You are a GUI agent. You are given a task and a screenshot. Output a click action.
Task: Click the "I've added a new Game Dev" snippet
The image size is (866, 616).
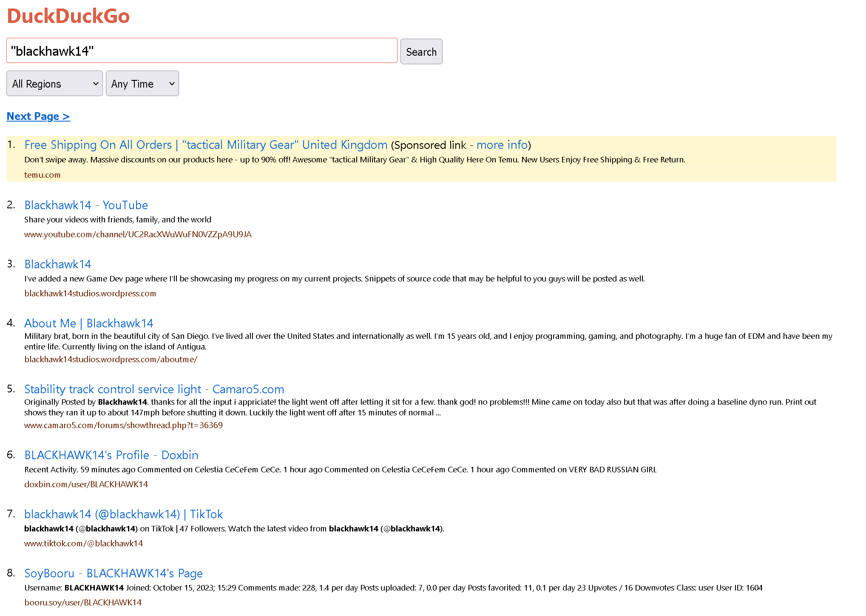point(335,278)
